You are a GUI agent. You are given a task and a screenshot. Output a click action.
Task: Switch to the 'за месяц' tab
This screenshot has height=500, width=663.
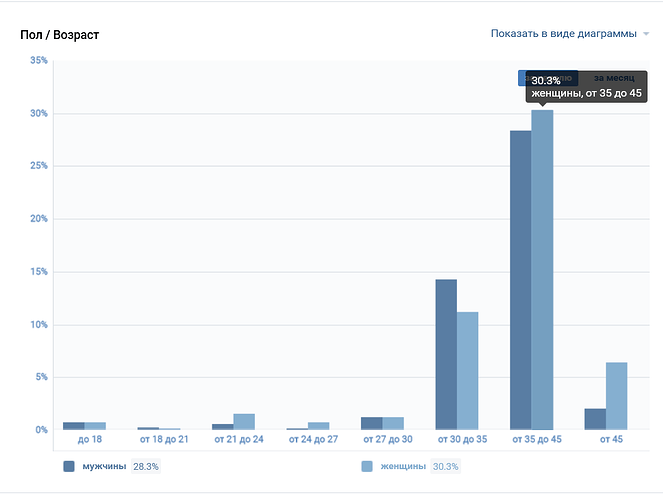coord(614,78)
